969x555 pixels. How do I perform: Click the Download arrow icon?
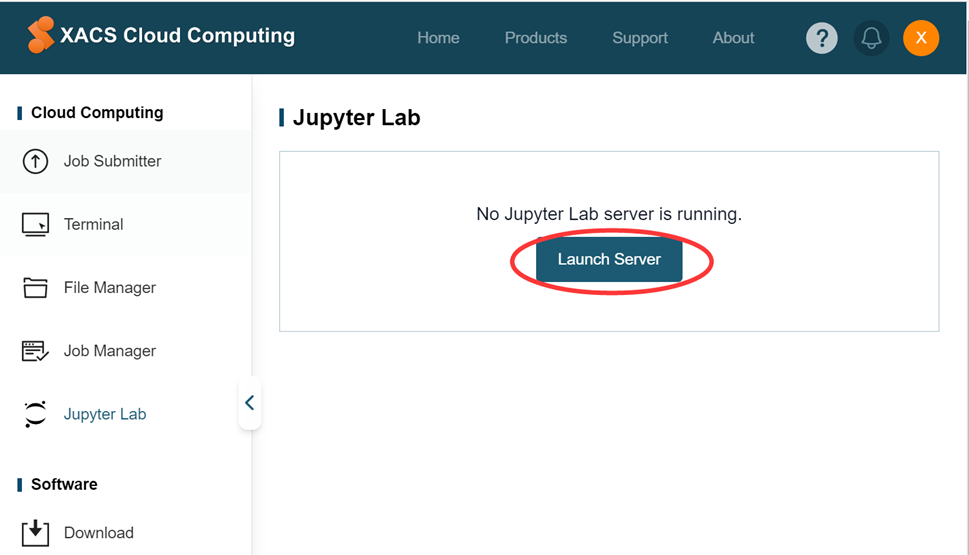pos(35,533)
